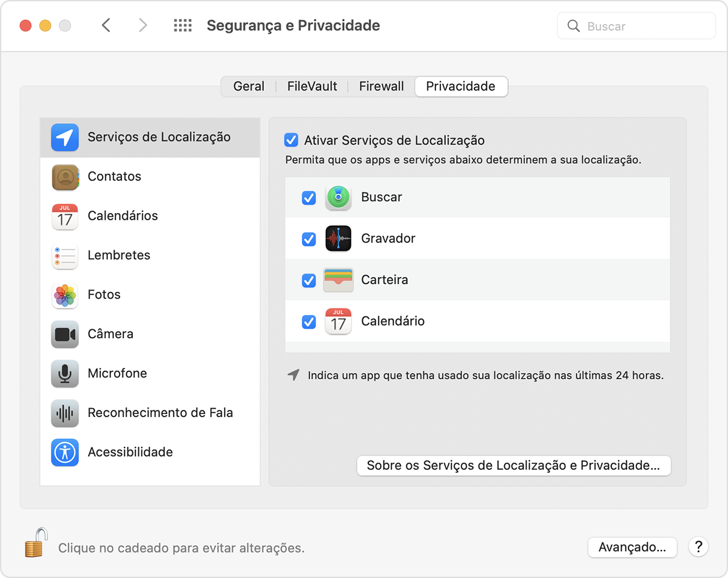Image resolution: width=728 pixels, height=578 pixels.
Task: Click the padlock to prevent changes
Action: coord(36,543)
